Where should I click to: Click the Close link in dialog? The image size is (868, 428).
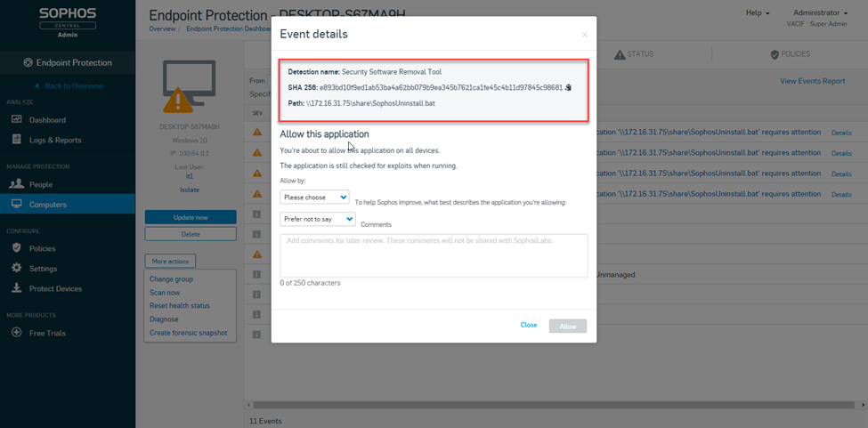click(x=529, y=325)
